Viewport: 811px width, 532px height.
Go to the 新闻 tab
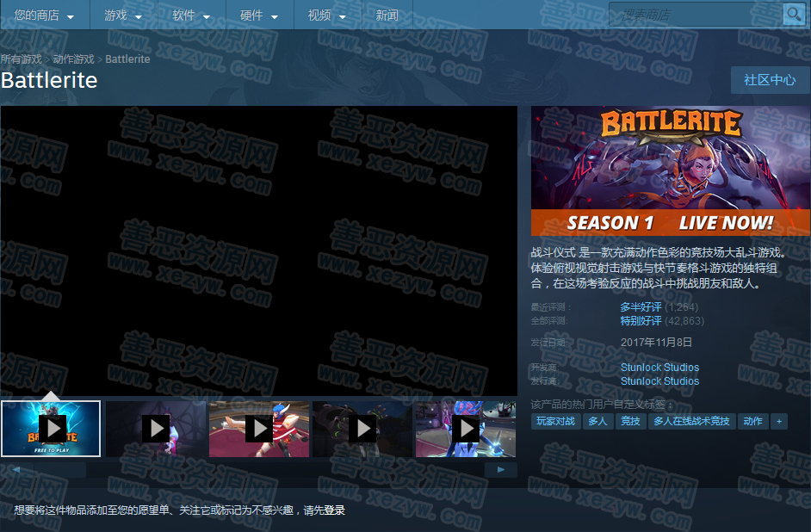[387, 15]
